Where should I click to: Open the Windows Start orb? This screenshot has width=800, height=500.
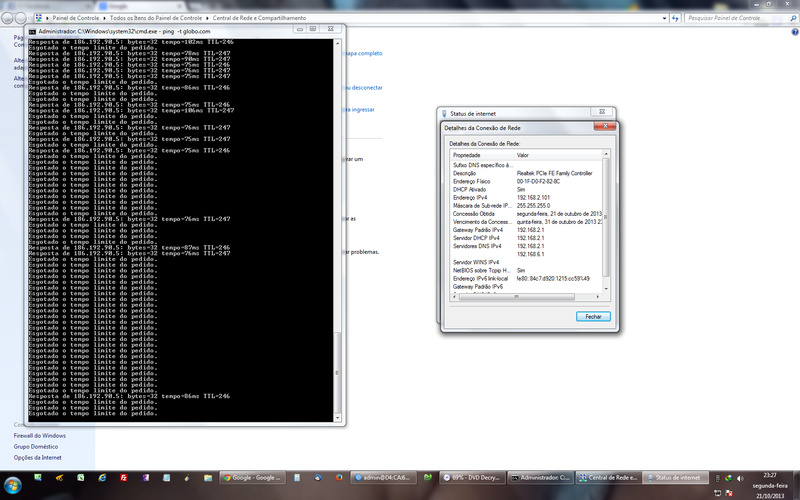(x=12, y=485)
